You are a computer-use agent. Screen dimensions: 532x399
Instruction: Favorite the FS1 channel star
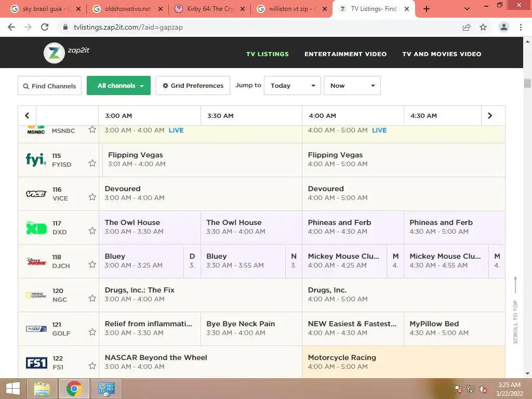tap(92, 366)
